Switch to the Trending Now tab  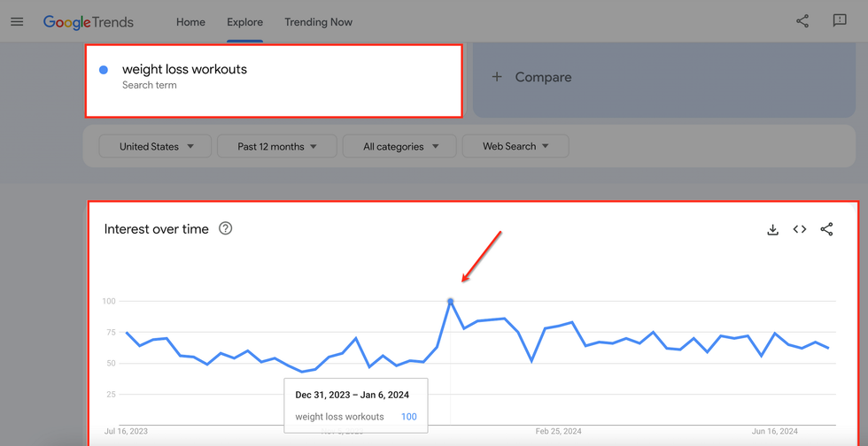tap(318, 22)
